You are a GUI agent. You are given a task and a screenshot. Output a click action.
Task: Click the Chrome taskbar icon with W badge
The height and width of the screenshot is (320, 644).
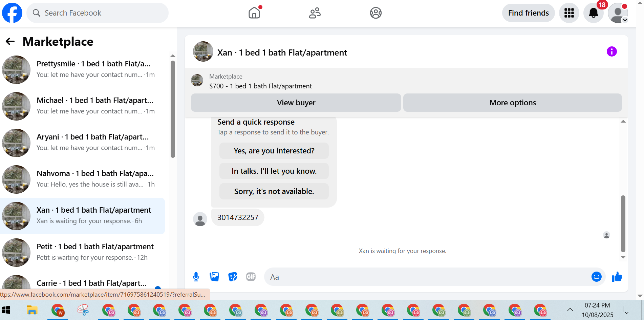coord(58,310)
